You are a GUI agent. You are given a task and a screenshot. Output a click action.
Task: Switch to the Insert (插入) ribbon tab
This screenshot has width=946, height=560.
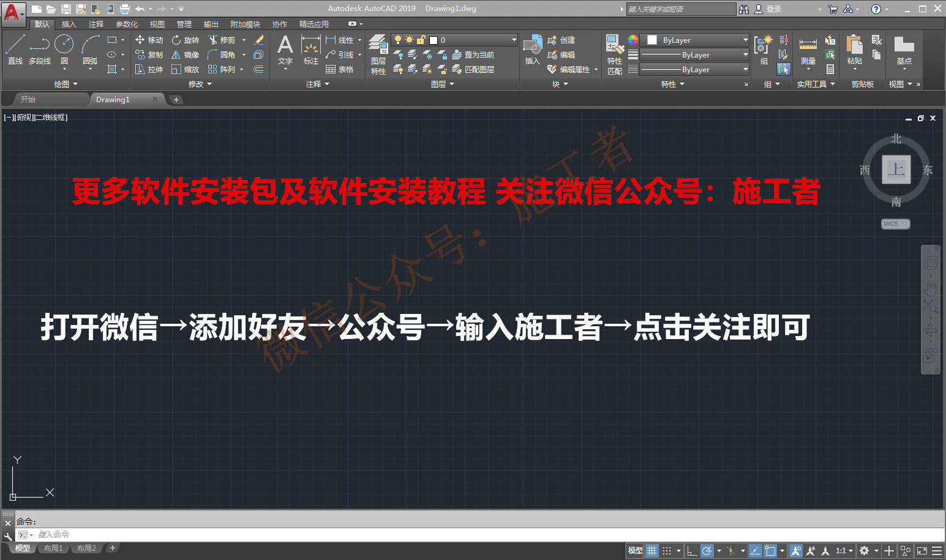tap(69, 24)
